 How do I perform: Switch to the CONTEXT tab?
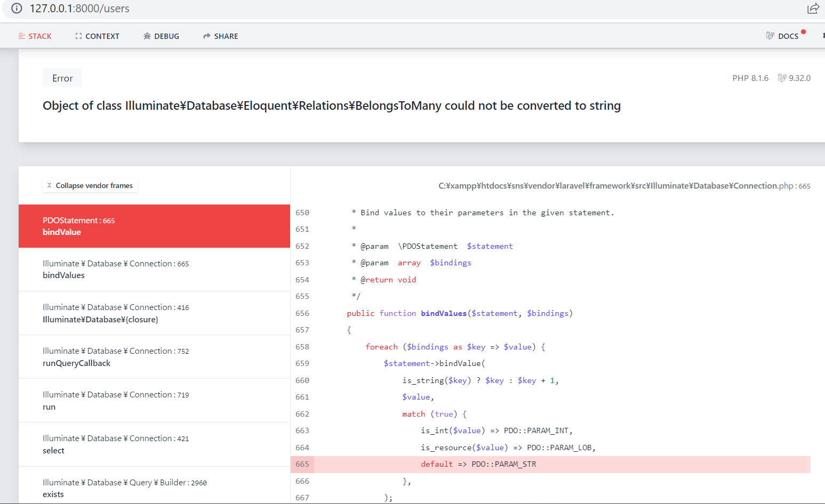[97, 36]
